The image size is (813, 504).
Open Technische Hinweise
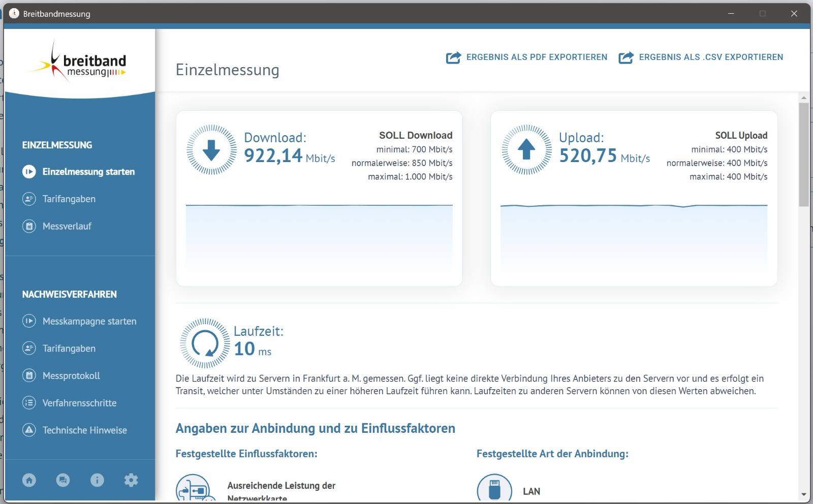click(85, 430)
